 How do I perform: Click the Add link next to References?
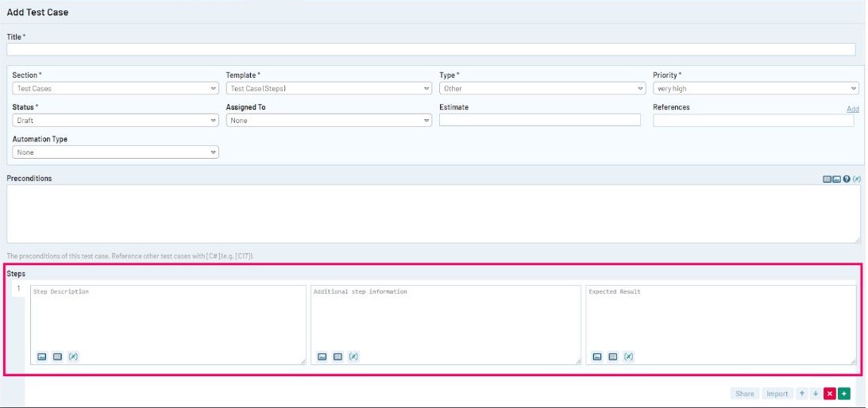[x=852, y=109]
